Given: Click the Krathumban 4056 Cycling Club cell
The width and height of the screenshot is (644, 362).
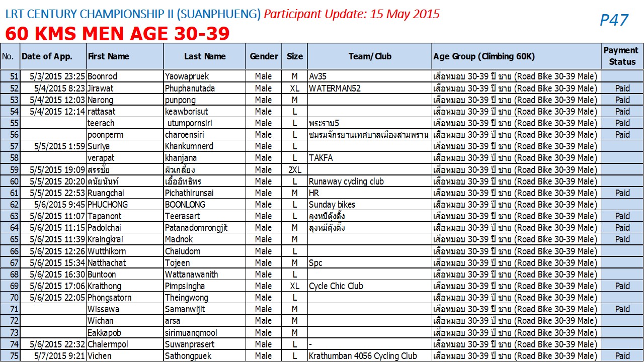Looking at the screenshot, I should (x=370, y=355).
